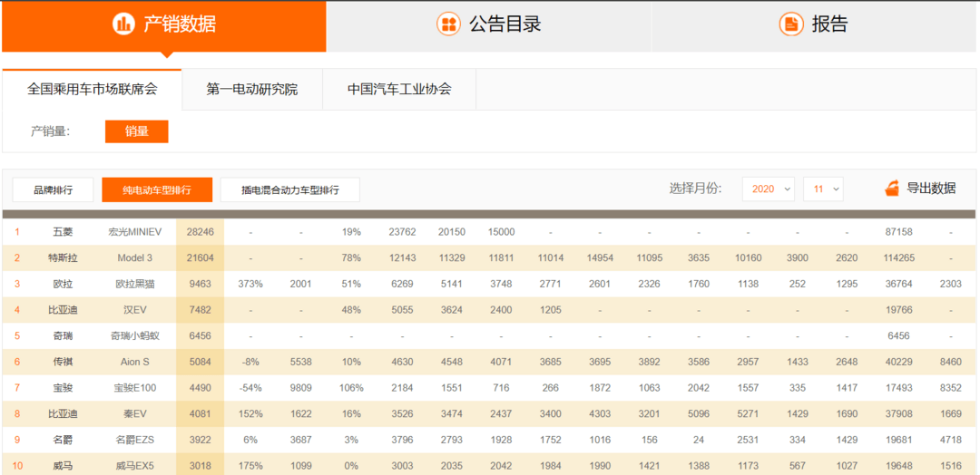Viewport: 980px width, 475px height.
Task: Click the 名爵EZS model name
Action: point(135,440)
